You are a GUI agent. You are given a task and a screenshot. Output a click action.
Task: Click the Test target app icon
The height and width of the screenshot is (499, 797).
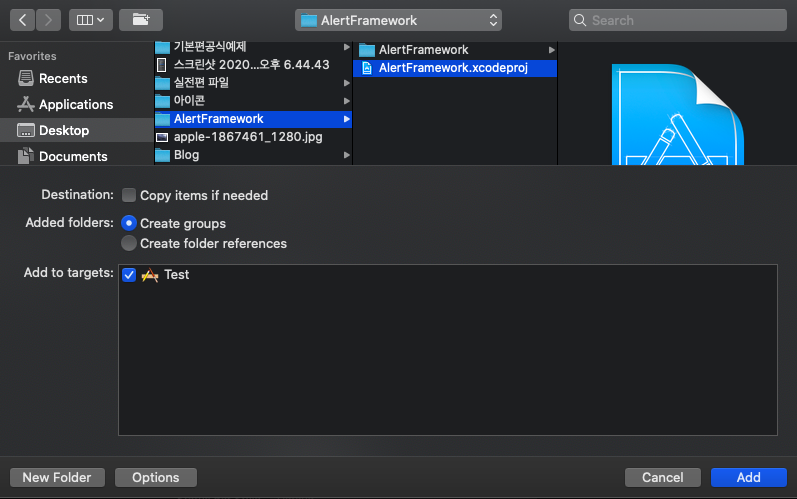click(149, 275)
